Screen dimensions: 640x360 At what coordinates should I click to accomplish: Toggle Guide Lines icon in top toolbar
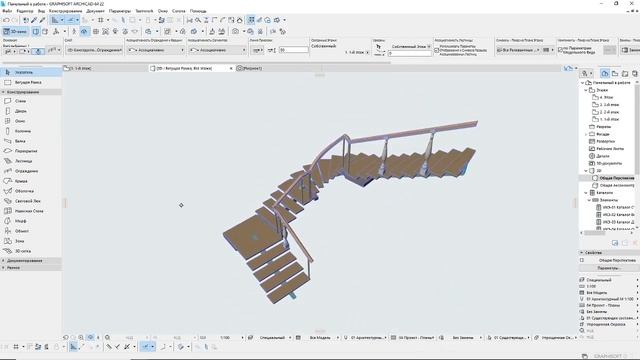click(x=55, y=20)
